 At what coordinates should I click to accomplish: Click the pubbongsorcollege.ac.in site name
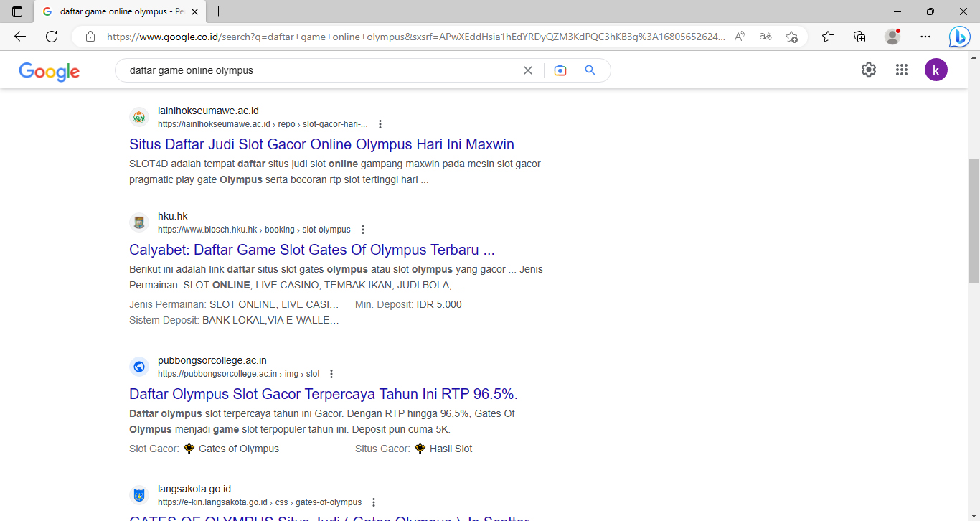pyautogui.click(x=212, y=360)
